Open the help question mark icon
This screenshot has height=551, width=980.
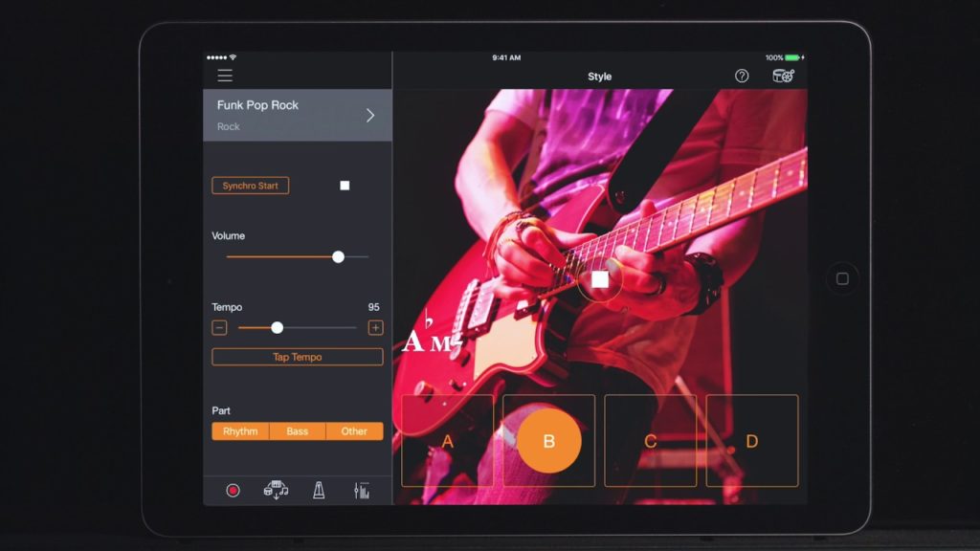pos(742,76)
